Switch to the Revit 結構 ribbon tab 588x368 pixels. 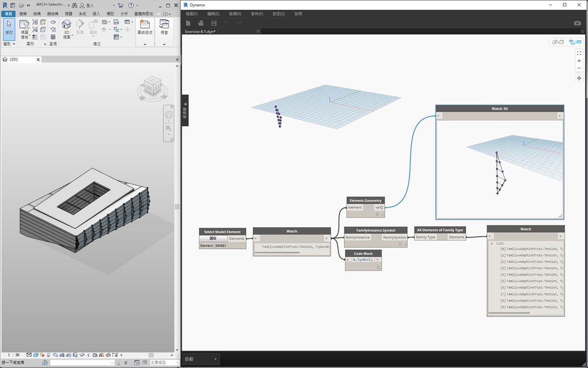point(37,14)
